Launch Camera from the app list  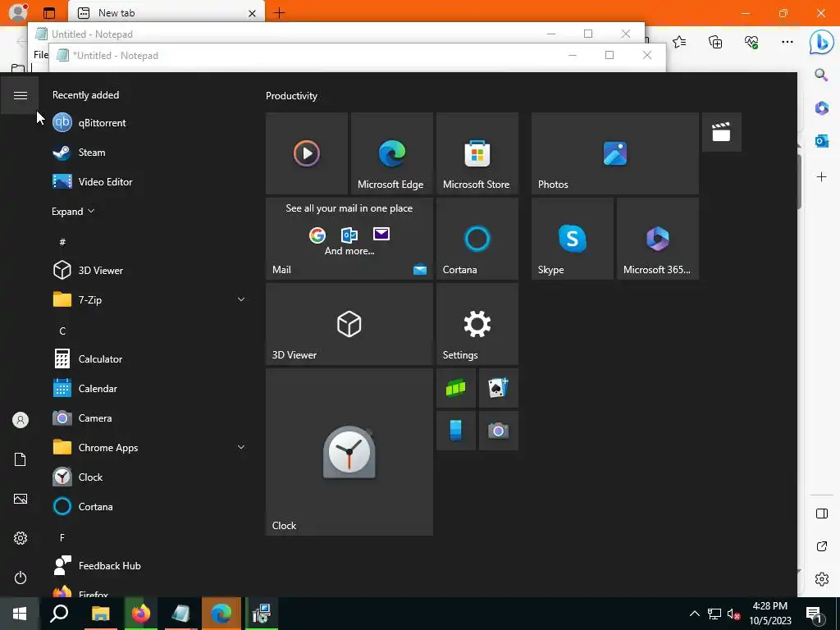149,418
